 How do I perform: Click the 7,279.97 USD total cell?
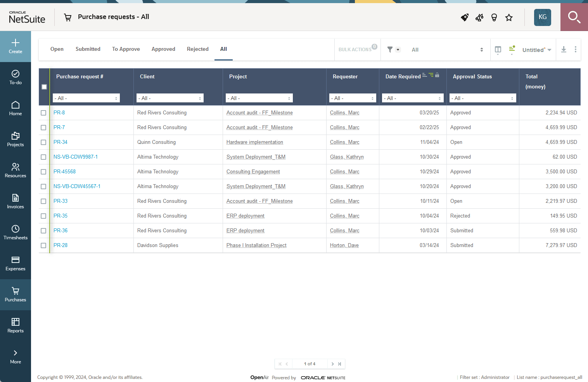coord(561,245)
